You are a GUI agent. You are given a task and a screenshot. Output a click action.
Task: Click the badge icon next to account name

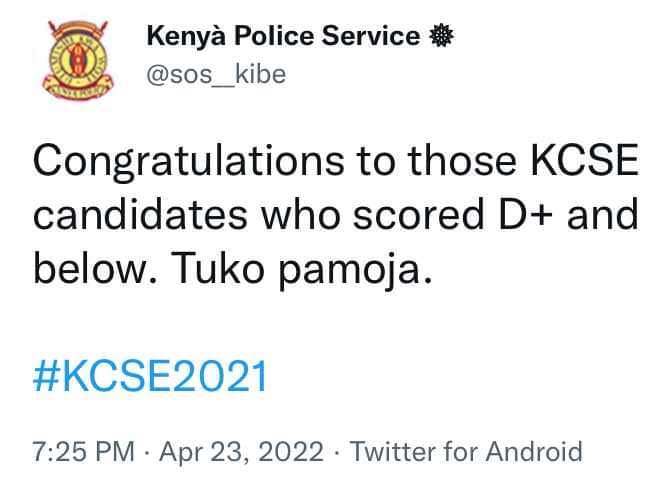click(x=441, y=35)
